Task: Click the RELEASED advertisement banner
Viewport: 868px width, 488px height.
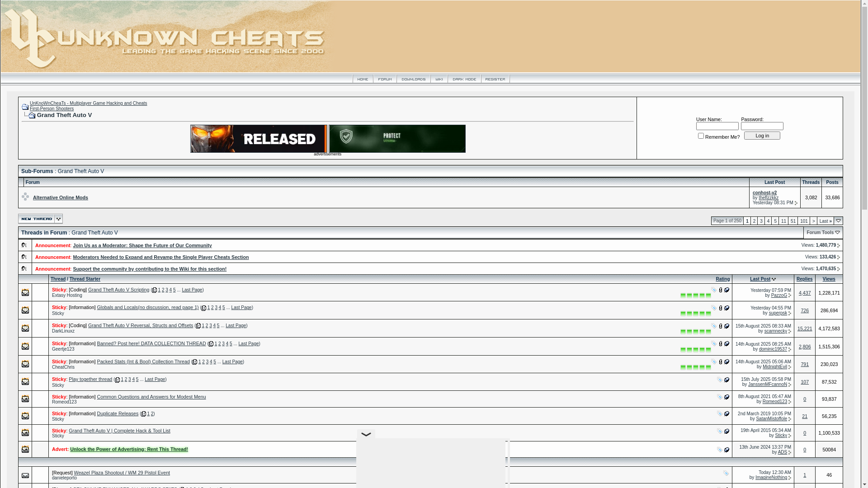Action: [x=259, y=139]
